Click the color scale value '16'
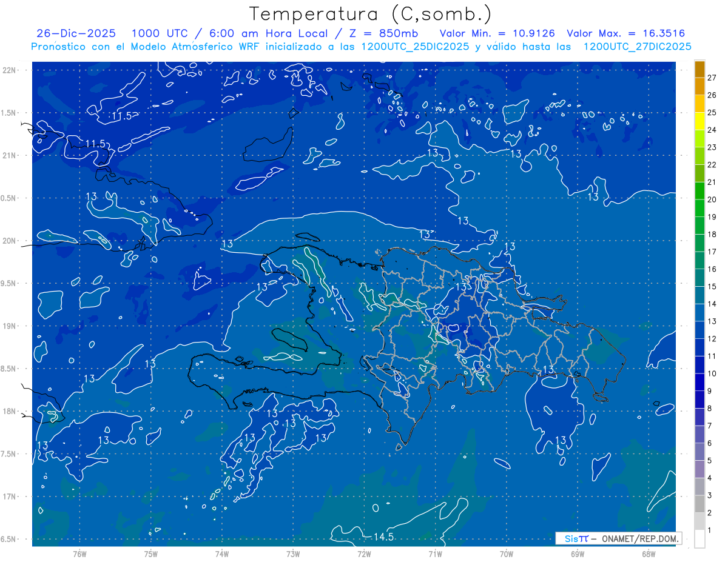728x562 pixels. (x=712, y=269)
